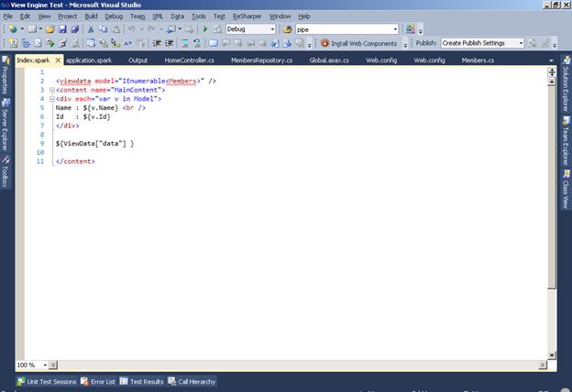Click the increase indent icon

(169, 43)
